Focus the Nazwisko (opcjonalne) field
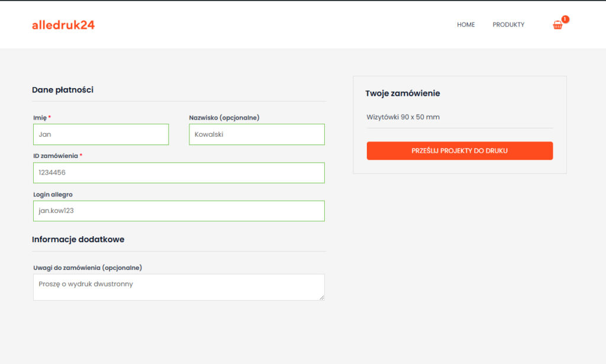 point(257,134)
